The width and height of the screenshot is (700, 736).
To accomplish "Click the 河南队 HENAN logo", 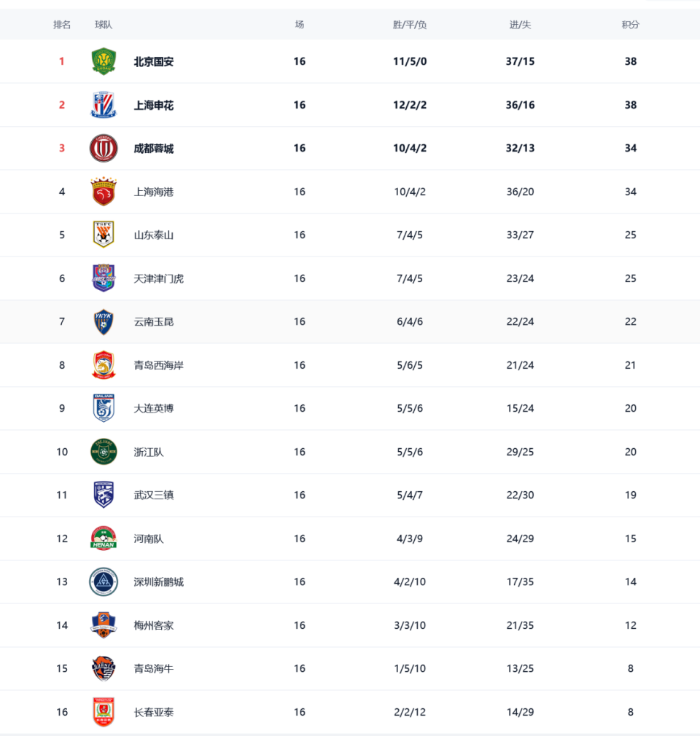I will pos(104,538).
